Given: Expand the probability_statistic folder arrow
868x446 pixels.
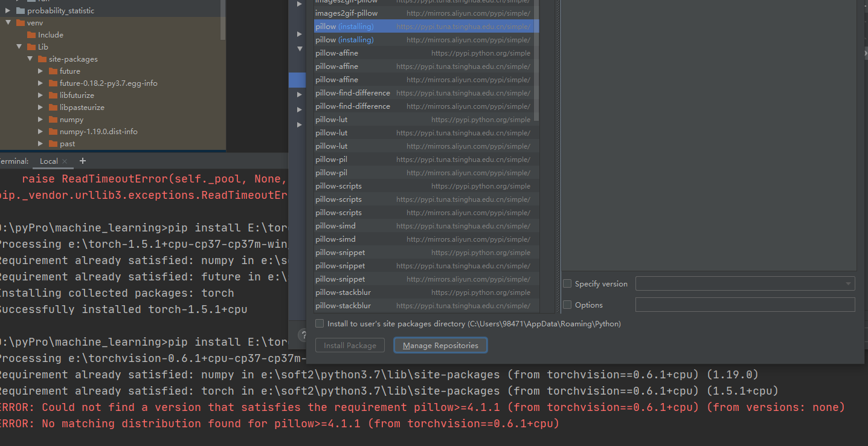Looking at the screenshot, I should [8, 11].
